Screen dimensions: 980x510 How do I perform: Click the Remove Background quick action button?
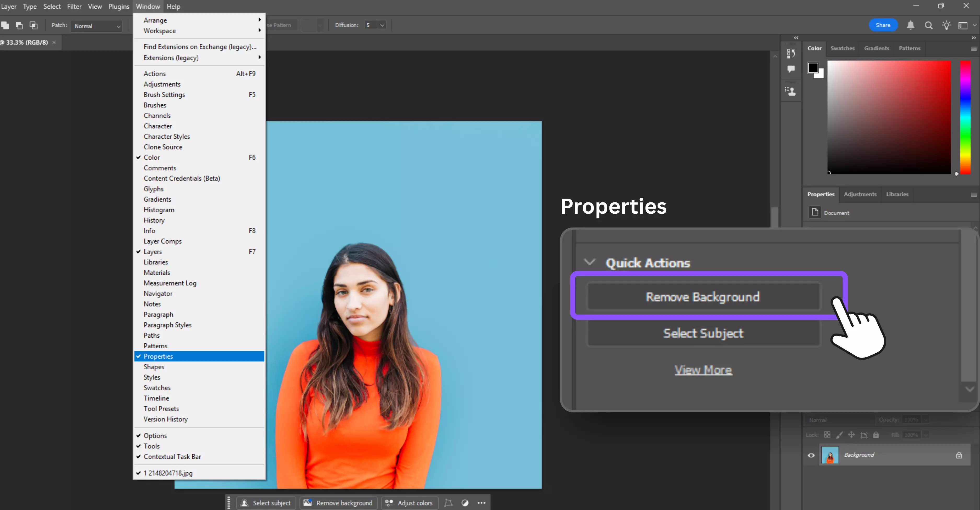703,297
